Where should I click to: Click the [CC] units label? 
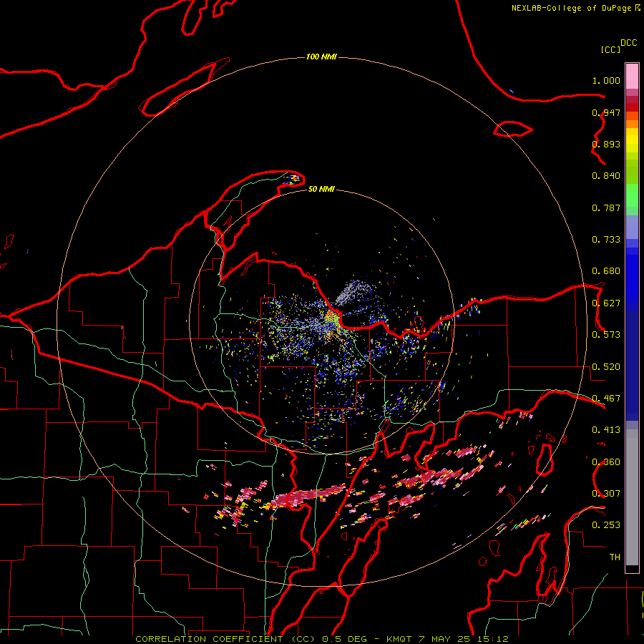point(610,49)
